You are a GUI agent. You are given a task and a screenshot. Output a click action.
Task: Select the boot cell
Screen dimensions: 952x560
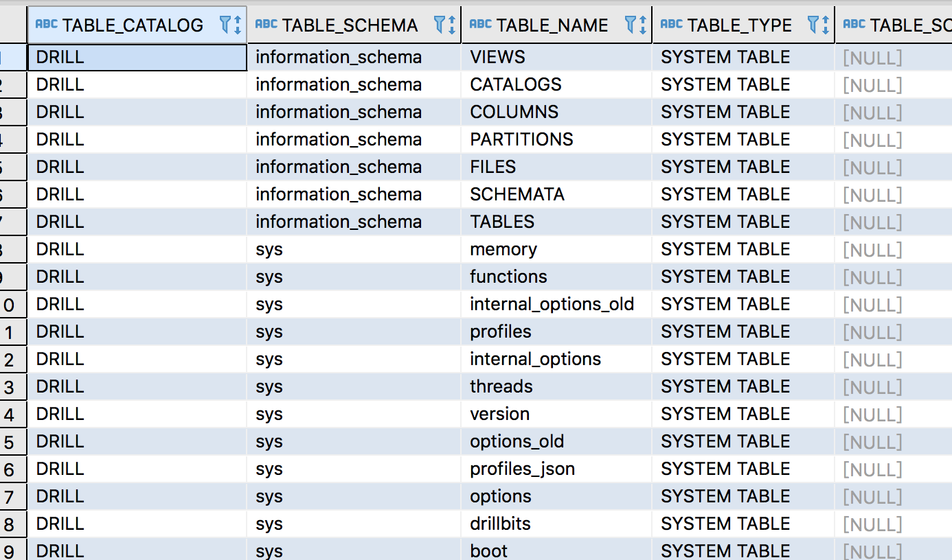pyautogui.click(x=557, y=550)
